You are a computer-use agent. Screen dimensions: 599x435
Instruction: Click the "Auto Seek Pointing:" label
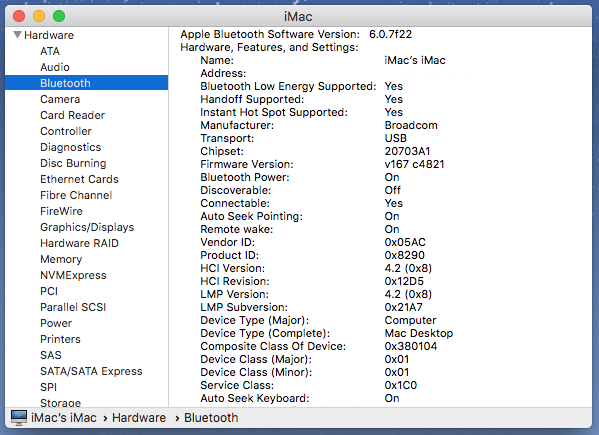coord(251,216)
